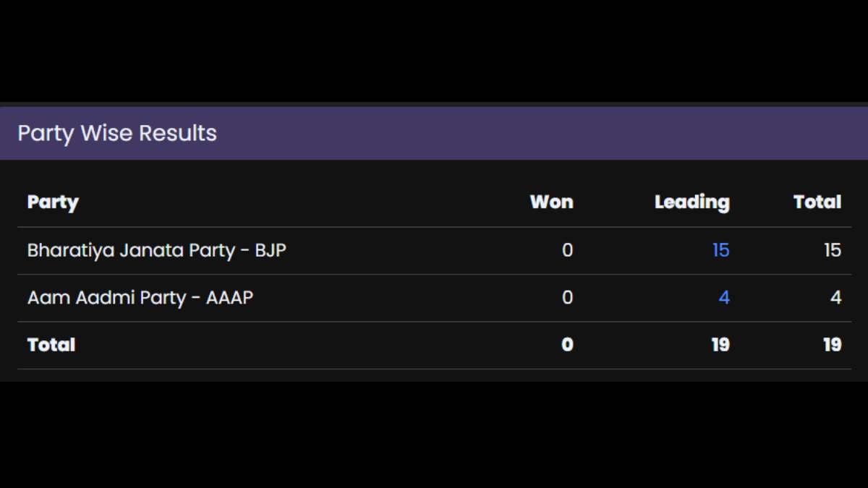
Task: Click BJP's Total value of 15
Action: click(x=832, y=250)
